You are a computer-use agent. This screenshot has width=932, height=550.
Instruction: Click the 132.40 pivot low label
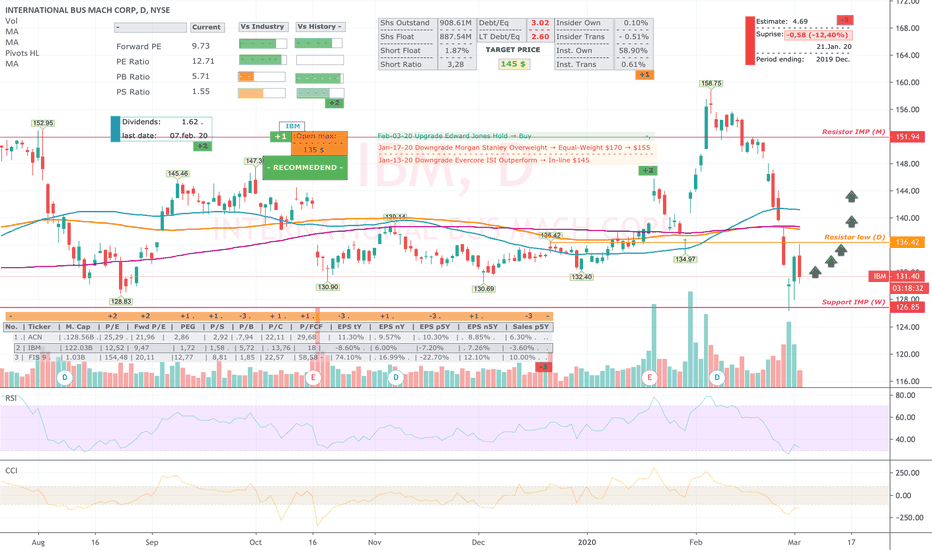581,277
